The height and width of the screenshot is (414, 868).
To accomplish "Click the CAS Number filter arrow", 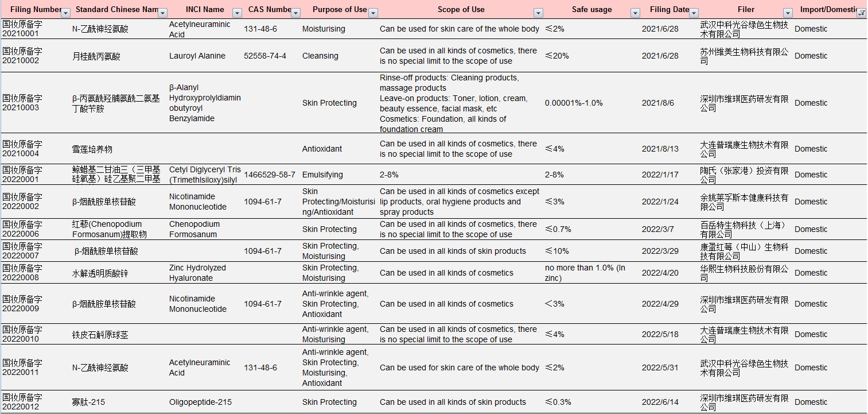I will (295, 13).
